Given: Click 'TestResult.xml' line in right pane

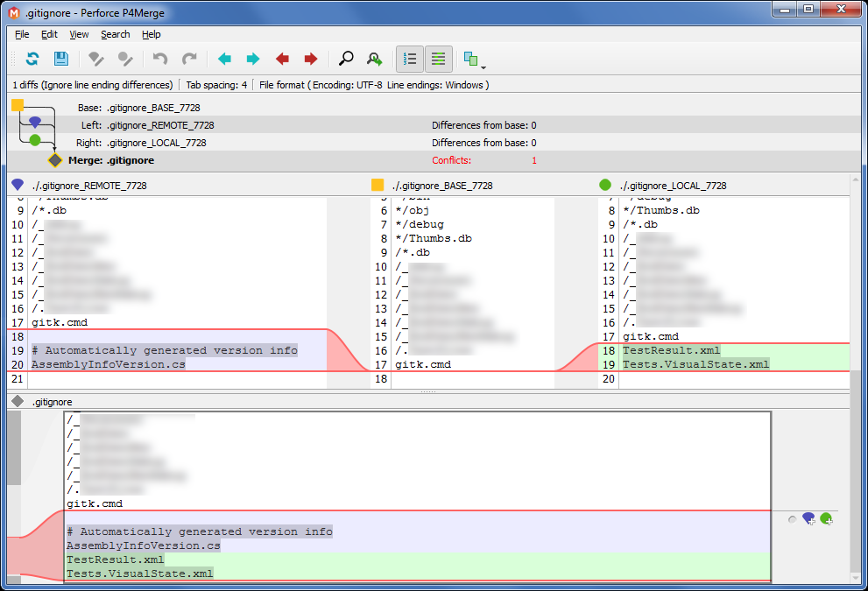Looking at the screenshot, I should tap(672, 350).
